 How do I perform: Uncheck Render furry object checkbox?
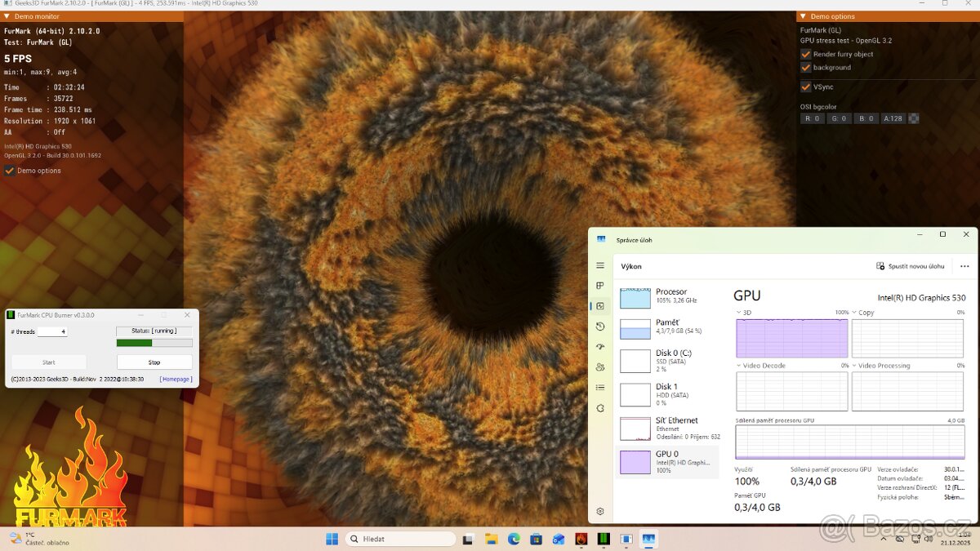806,54
